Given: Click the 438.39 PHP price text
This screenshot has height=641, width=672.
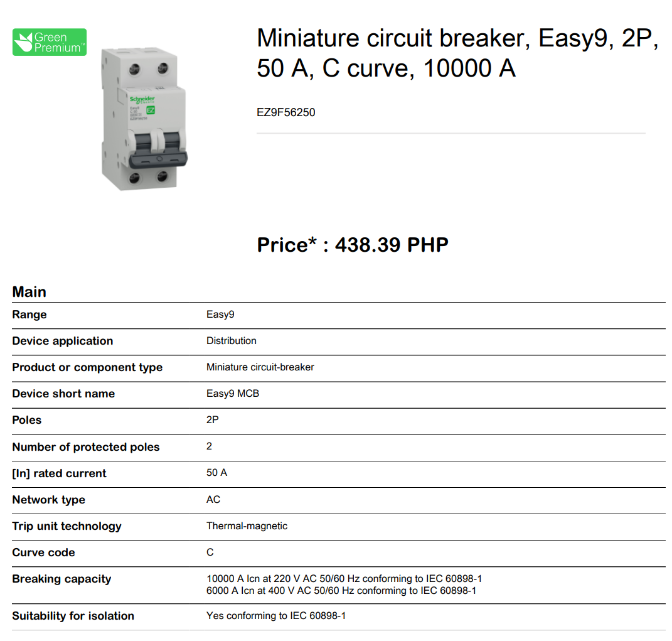Looking at the screenshot, I should (392, 245).
